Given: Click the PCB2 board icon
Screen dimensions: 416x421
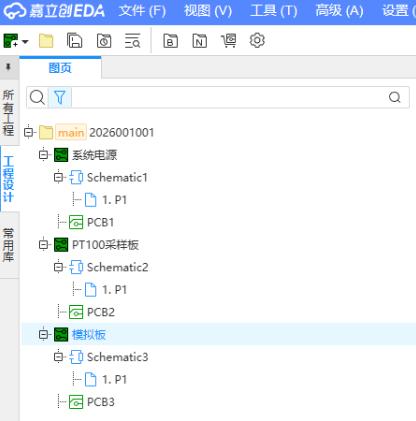Looking at the screenshot, I should (76, 312).
